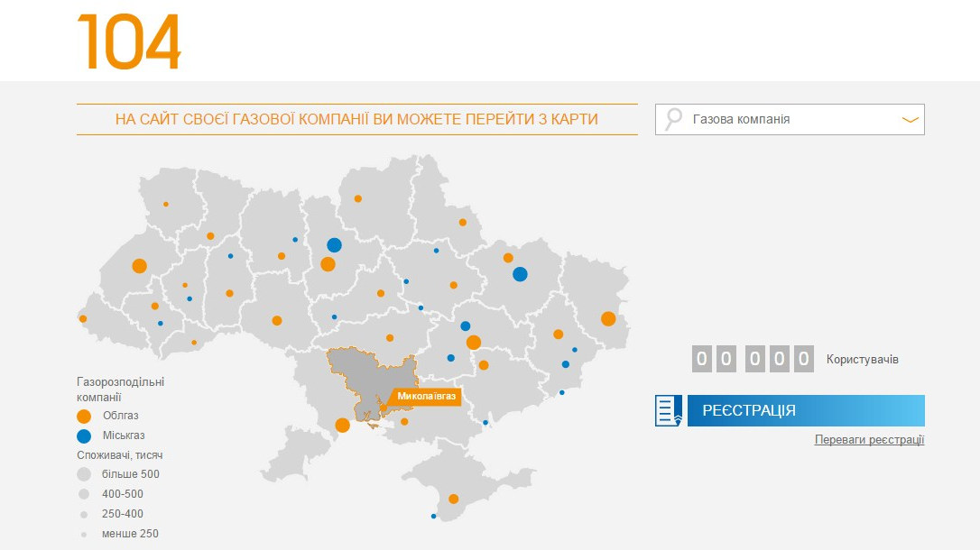
Task: Select the '400-500' consumer legend entry
Action: click(x=84, y=494)
